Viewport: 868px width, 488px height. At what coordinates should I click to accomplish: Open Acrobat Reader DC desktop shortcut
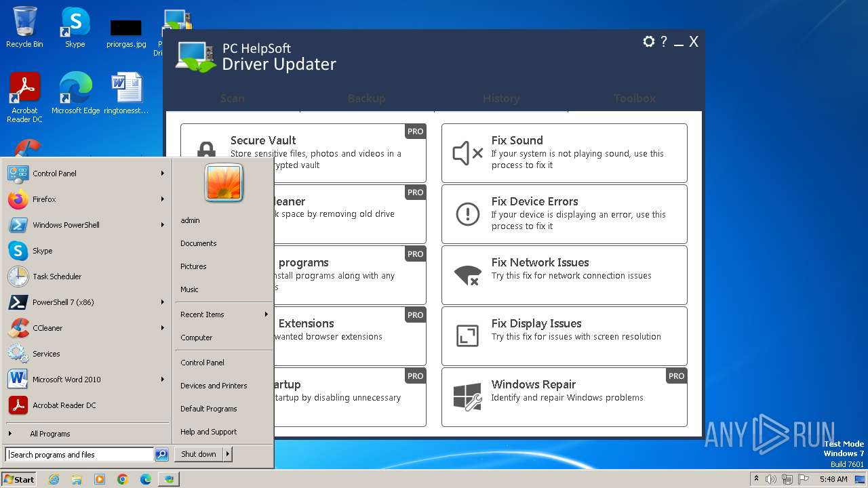point(24,98)
